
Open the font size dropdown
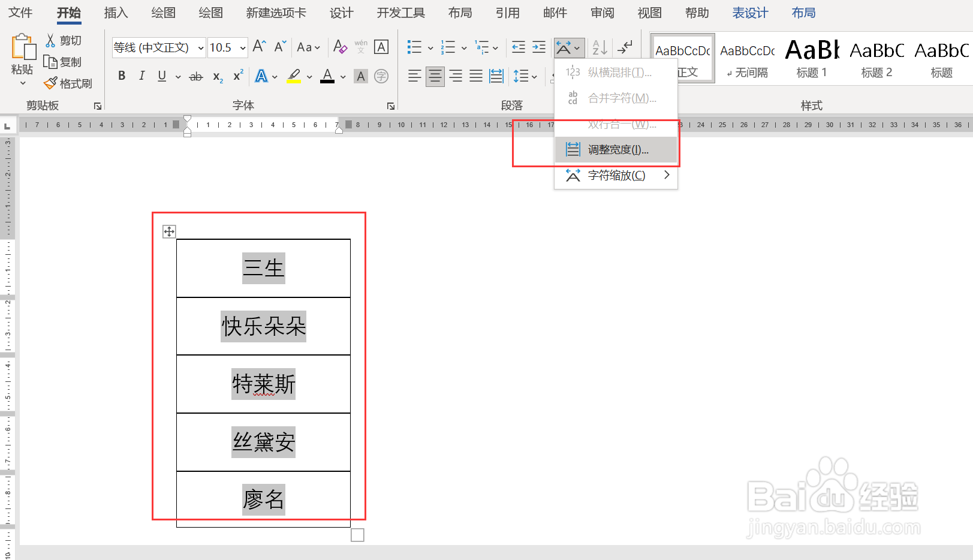click(243, 47)
